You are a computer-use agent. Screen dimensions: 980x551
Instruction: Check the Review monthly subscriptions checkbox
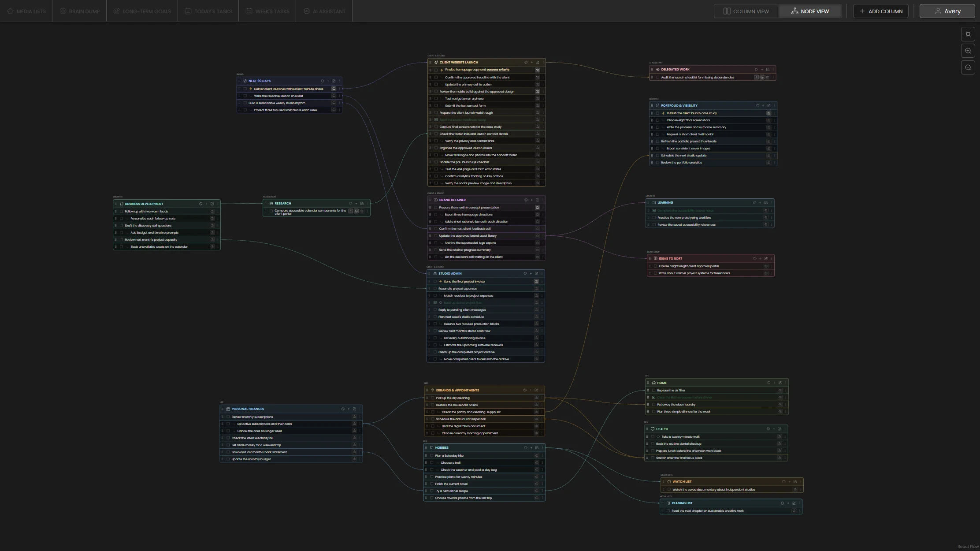point(228,417)
